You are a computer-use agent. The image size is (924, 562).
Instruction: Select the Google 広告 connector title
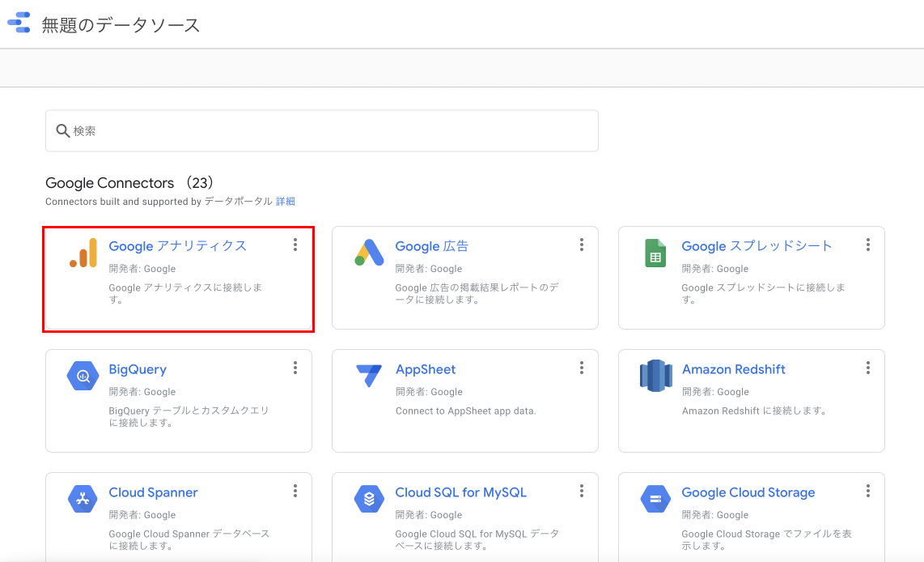tap(431, 246)
